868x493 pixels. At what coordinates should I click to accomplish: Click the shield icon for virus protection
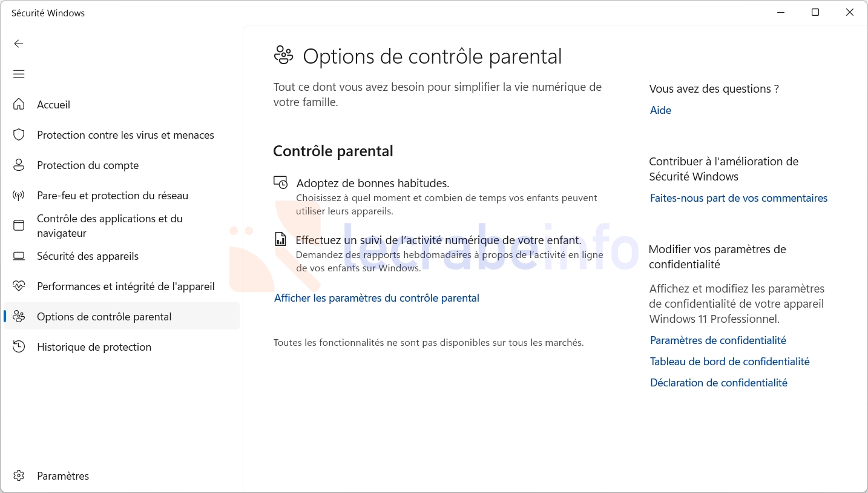click(x=19, y=134)
